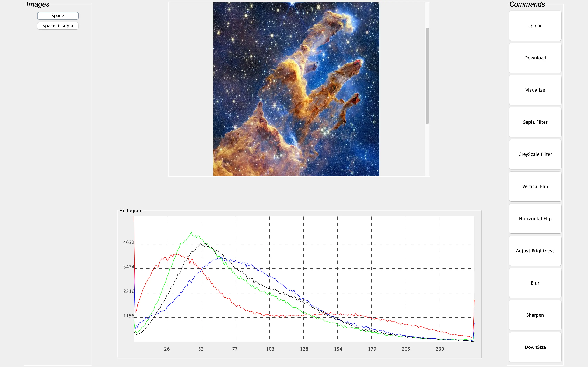The width and height of the screenshot is (588, 367).
Task: Apply the Sepia Filter to image
Action: [x=535, y=122]
